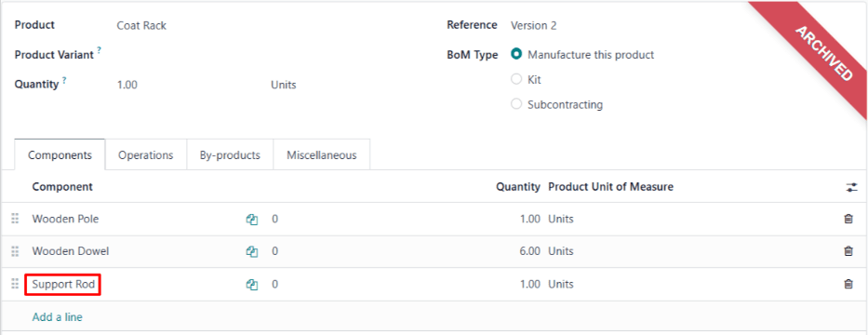Click the 0 count beside Support Rod
The width and height of the screenshot is (868, 335).
274,285
